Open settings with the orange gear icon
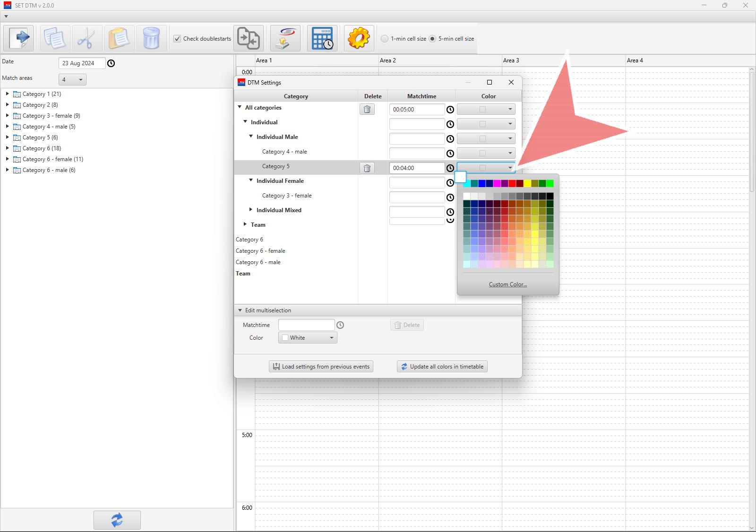 [x=359, y=38]
